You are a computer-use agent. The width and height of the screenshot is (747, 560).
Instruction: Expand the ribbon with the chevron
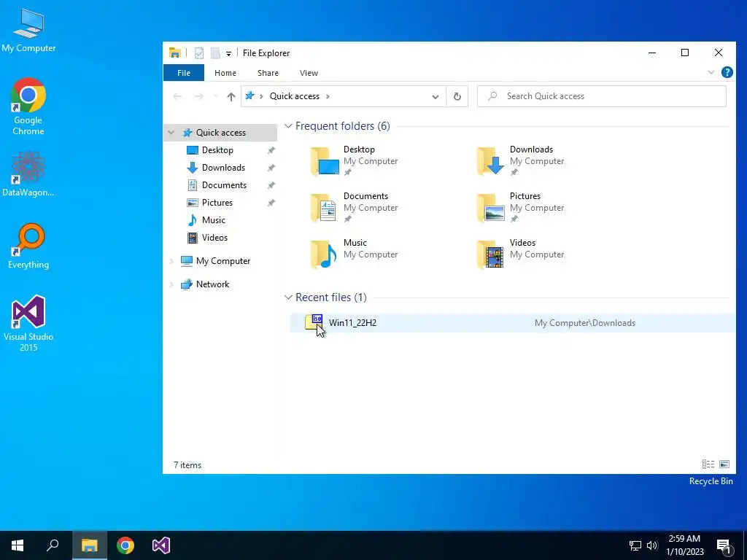711,72
